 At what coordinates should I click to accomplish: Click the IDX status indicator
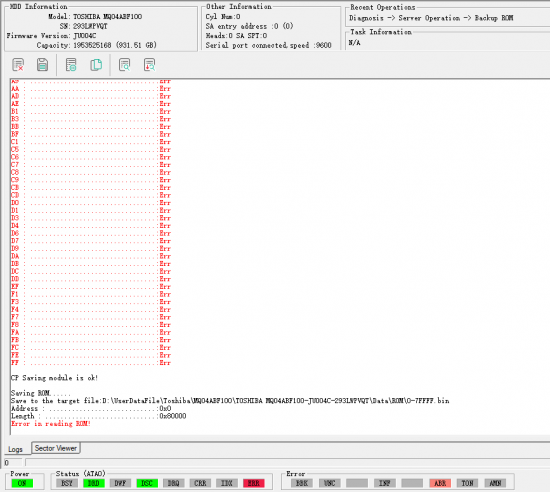tap(227, 483)
